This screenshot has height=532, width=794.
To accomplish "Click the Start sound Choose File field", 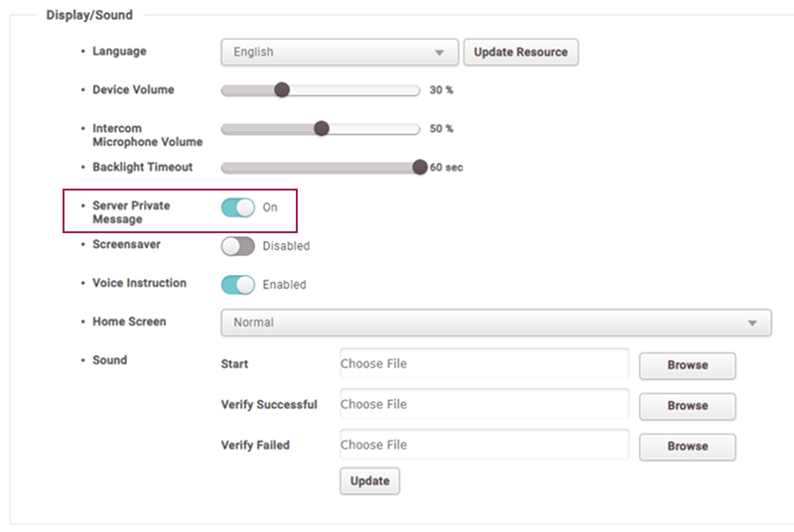I will (x=484, y=363).
